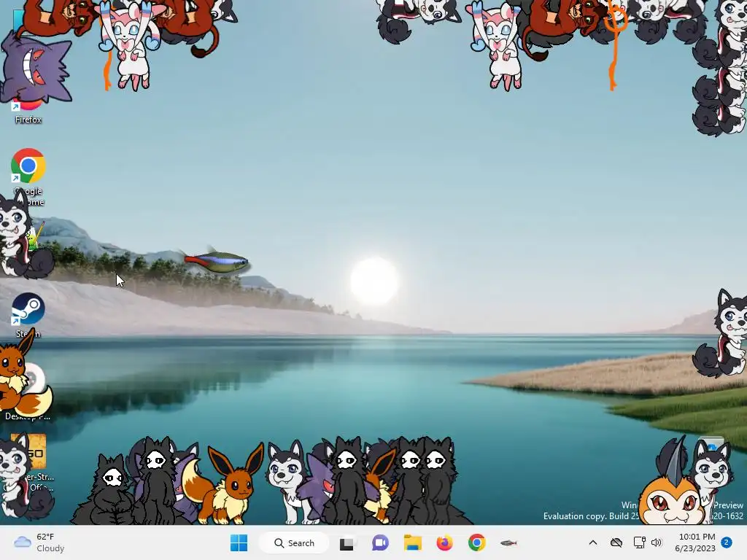Open Google Chrome from the taskbar

477,542
